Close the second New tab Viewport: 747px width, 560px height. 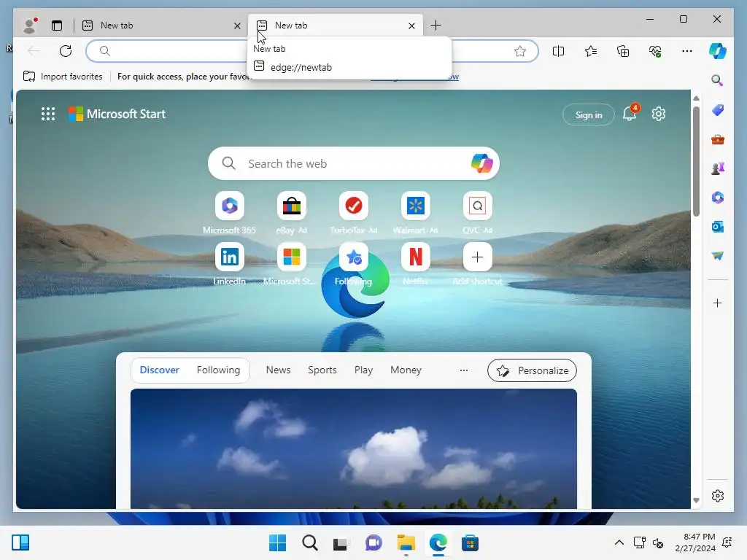tap(411, 26)
